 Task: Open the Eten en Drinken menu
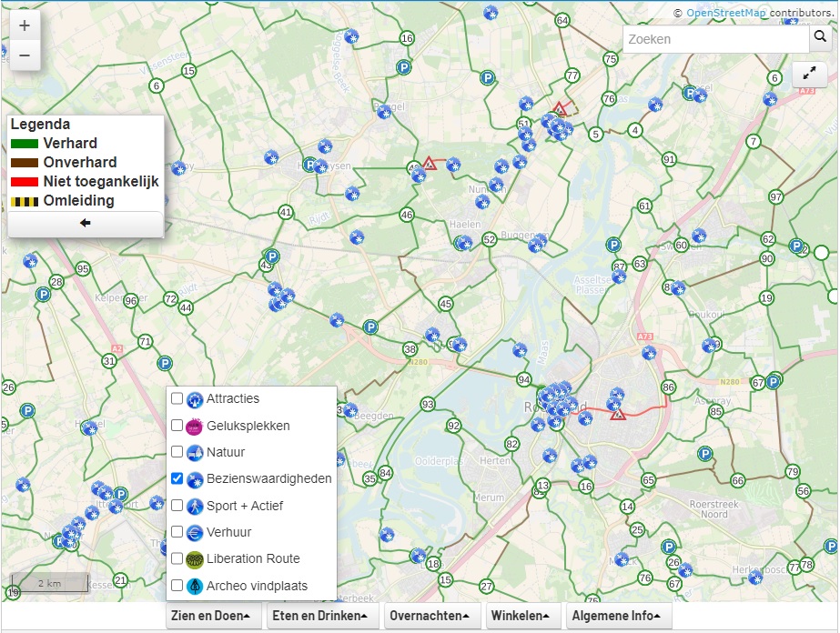318,616
